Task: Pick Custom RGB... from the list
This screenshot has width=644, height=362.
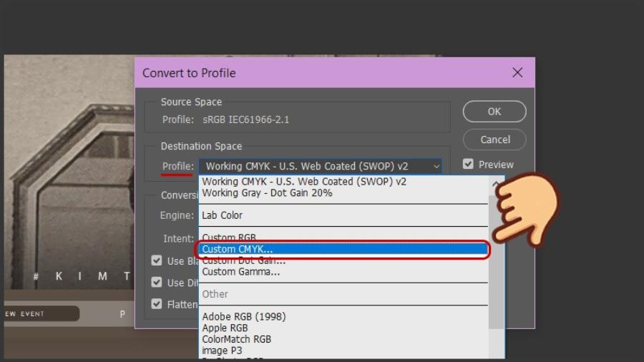Action: pos(229,237)
